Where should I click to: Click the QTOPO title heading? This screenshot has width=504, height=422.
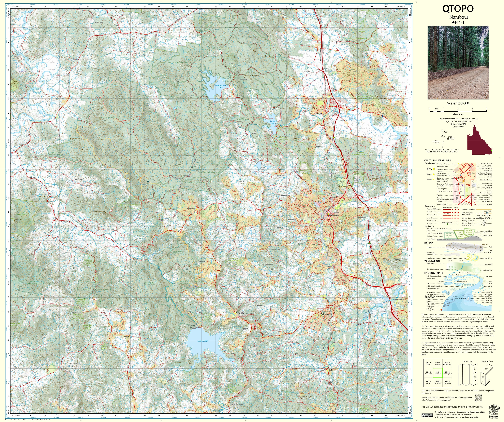[x=458, y=9]
